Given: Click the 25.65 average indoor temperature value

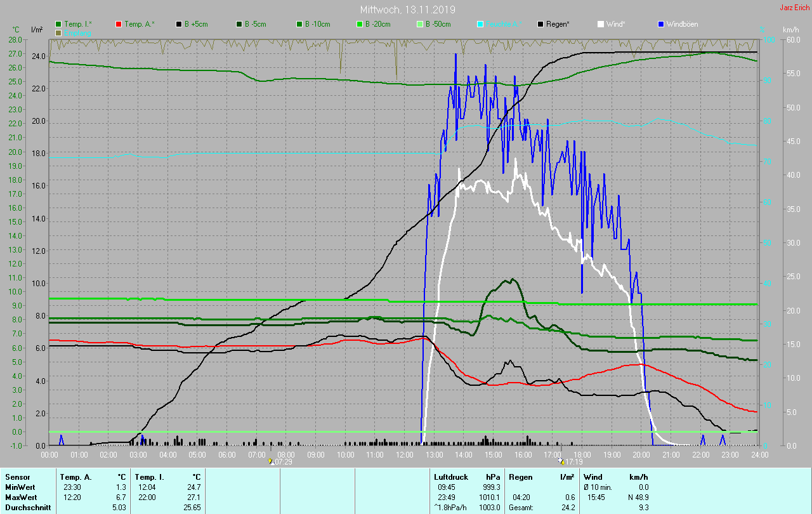Looking at the screenshot, I should coord(192,507).
